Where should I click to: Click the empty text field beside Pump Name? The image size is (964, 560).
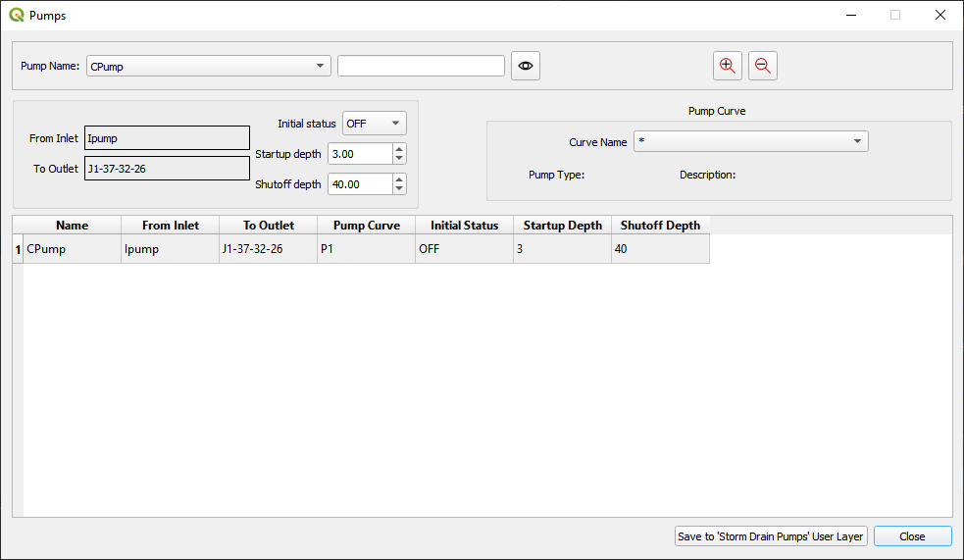click(x=421, y=66)
